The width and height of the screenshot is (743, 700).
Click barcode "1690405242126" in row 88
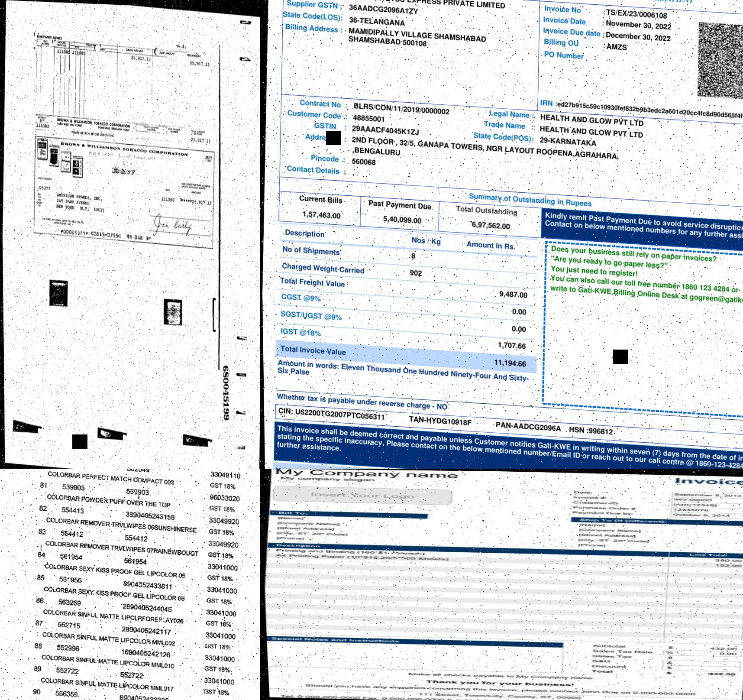pos(145,653)
